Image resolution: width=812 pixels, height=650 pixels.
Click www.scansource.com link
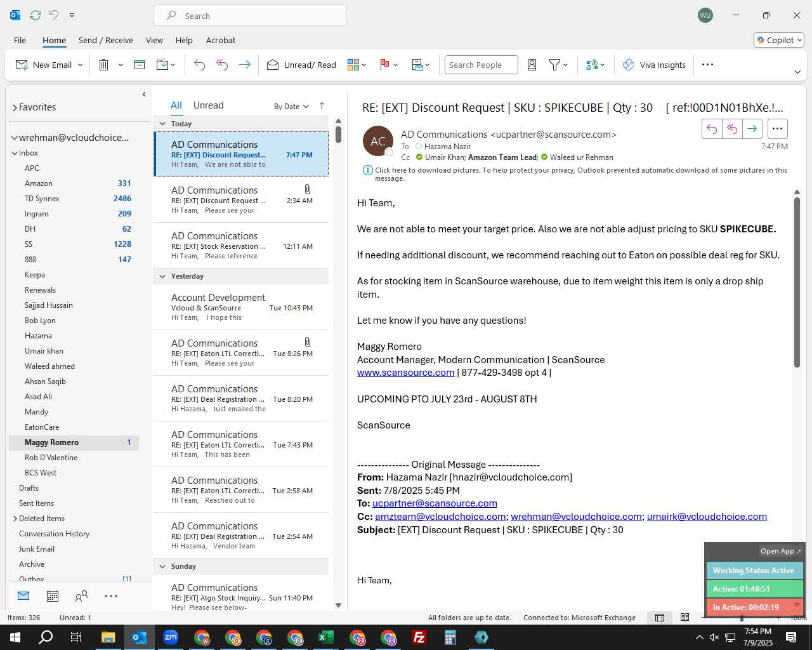tap(405, 373)
